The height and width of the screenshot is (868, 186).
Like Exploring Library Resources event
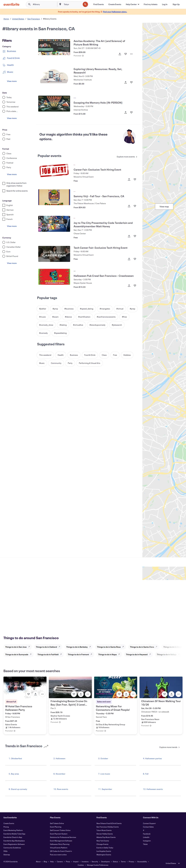(131, 82)
